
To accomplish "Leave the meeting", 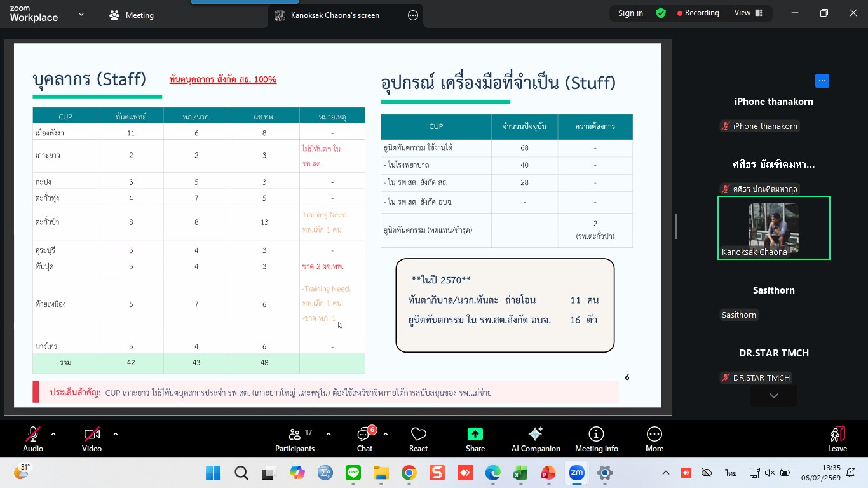I will click(x=837, y=439).
